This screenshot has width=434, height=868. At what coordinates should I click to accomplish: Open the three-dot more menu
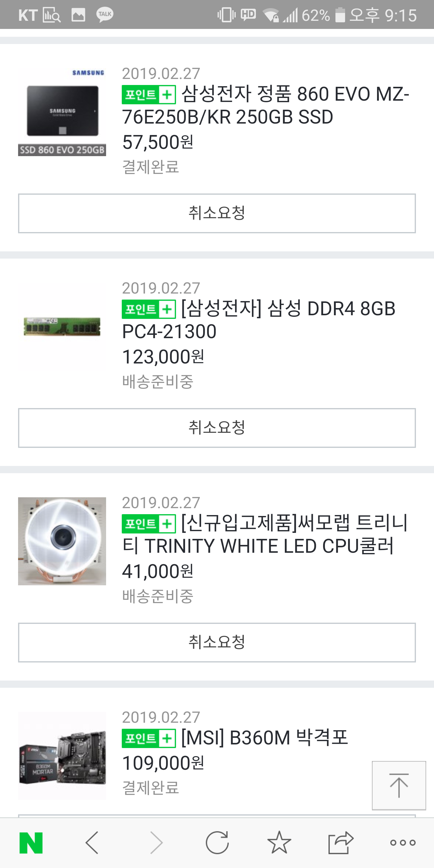tap(403, 842)
